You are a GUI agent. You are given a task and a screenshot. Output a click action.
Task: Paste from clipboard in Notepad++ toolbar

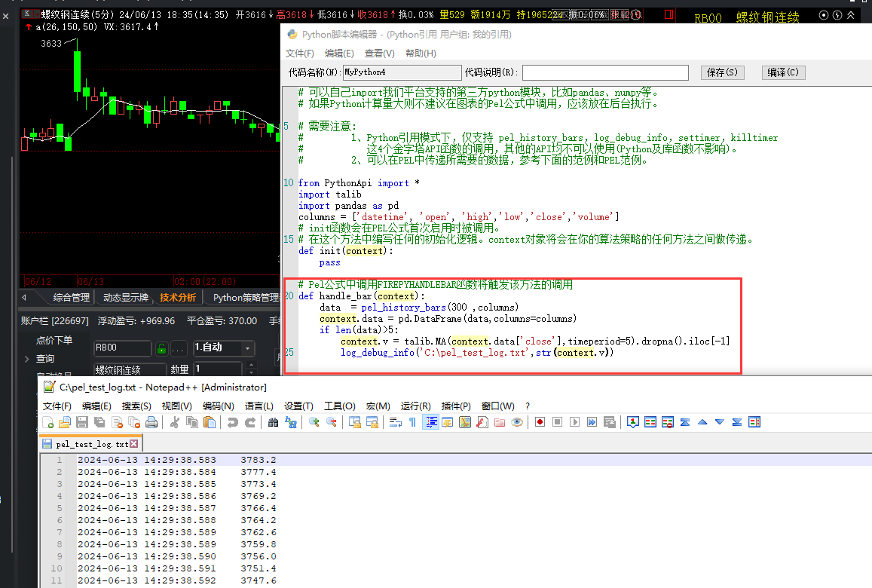coord(210,422)
